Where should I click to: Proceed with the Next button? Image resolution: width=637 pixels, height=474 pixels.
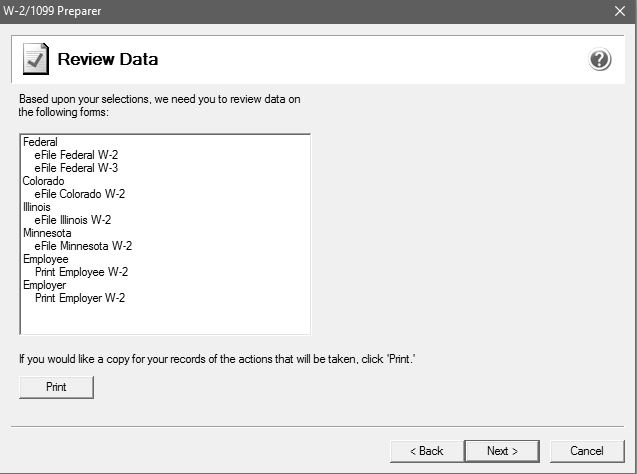click(x=502, y=451)
